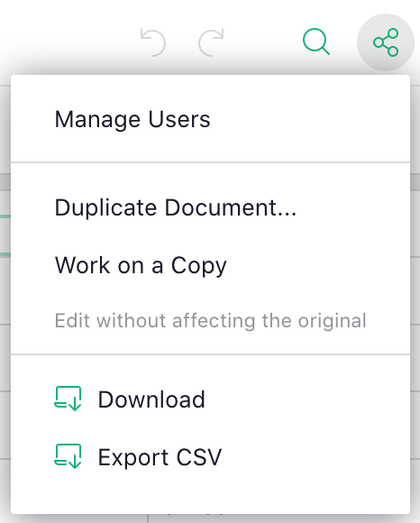Viewport: 420px width, 523px height.
Task: Click the 'Edit without affecting the original' hint
Action: click(x=210, y=320)
